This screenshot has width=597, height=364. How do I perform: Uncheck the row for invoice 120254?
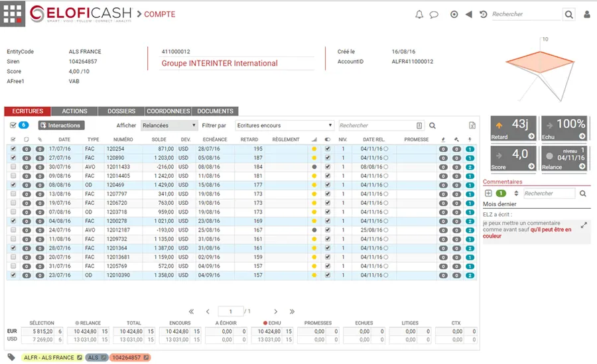tap(14, 149)
